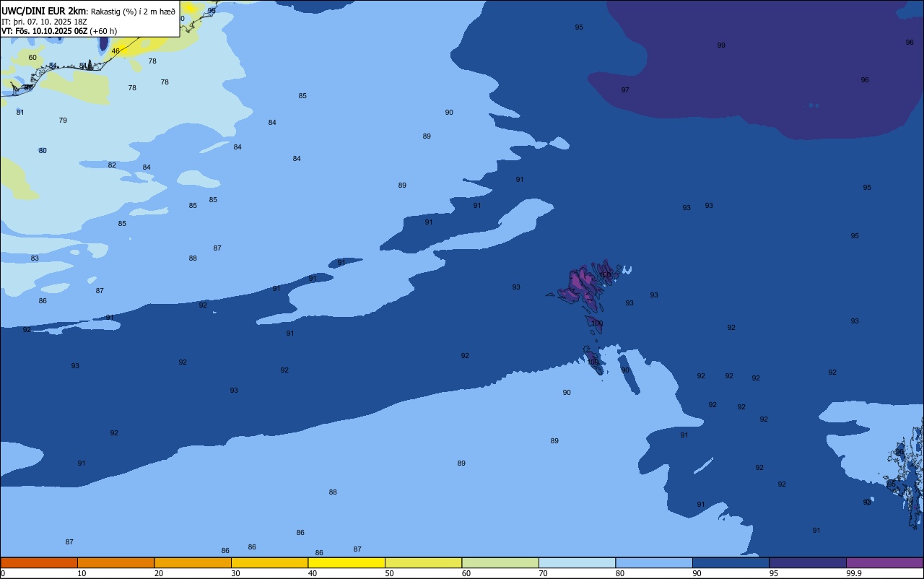Click the "82" humidity value on the map

[x=112, y=165]
